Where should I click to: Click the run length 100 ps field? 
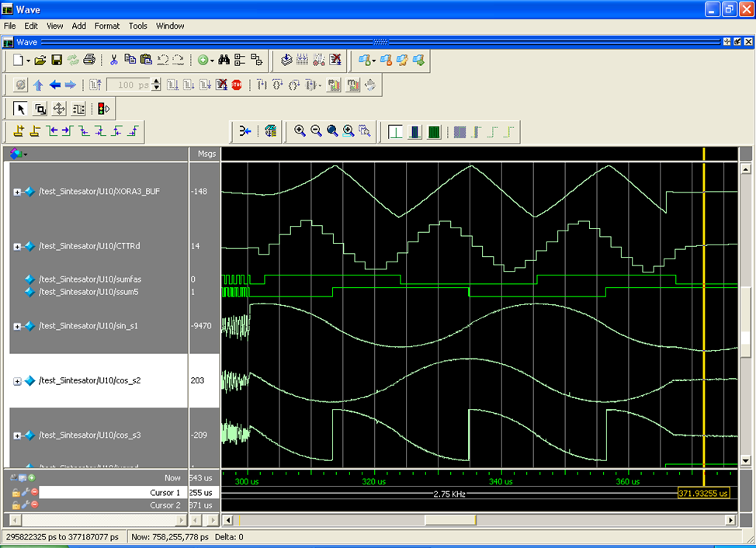[128, 85]
